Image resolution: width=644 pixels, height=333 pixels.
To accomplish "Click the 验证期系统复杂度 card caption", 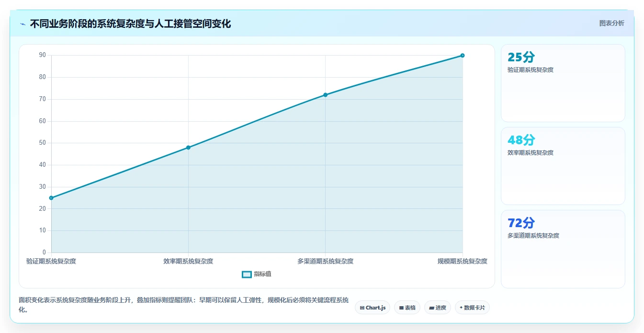I will 531,70.
